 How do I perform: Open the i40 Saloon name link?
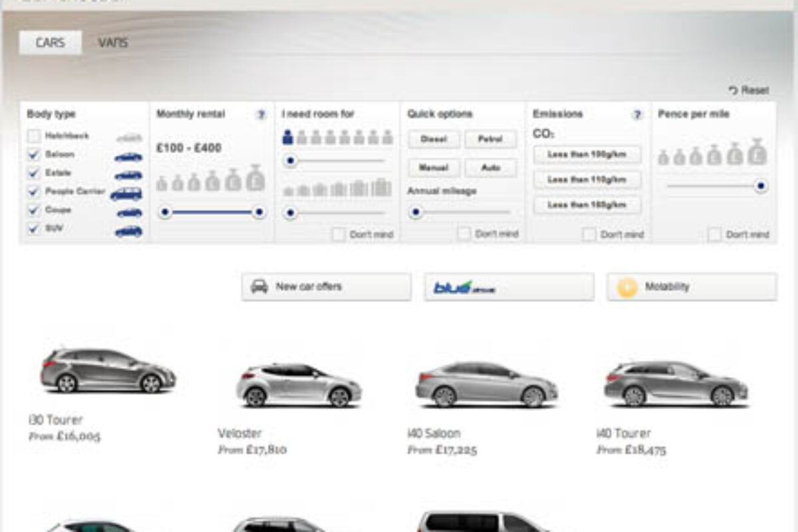coord(434,434)
